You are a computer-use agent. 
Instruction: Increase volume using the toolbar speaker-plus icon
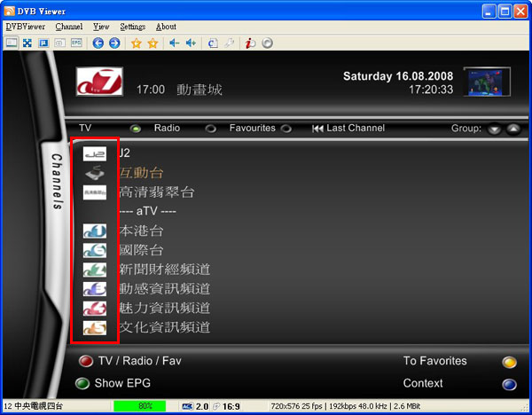191,43
